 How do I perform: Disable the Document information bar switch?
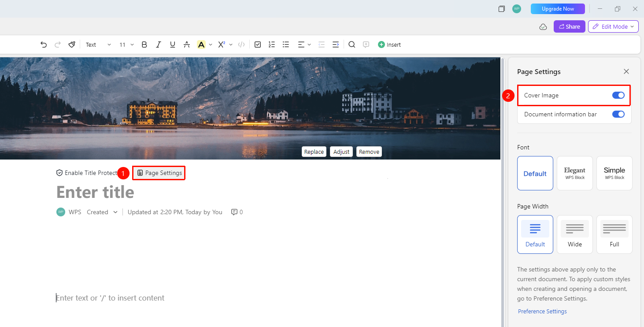pos(618,114)
